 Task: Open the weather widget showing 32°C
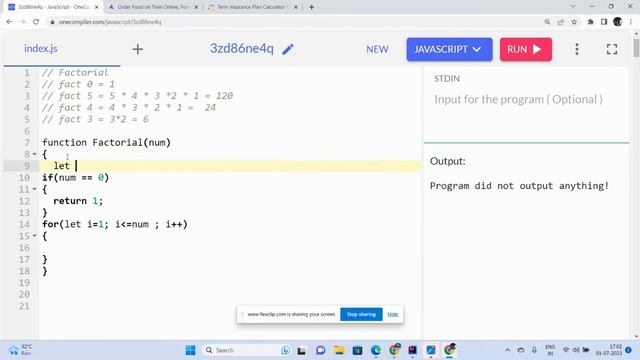click(20, 350)
